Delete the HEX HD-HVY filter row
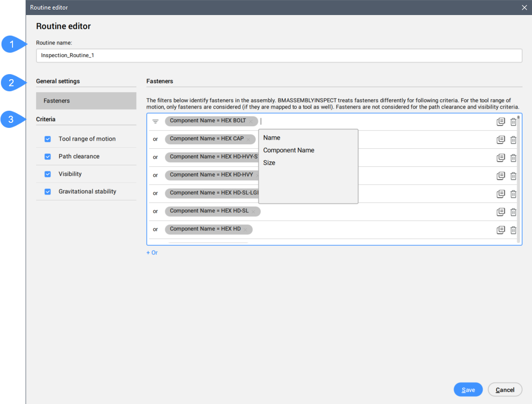The width and height of the screenshot is (532, 404). (x=513, y=176)
